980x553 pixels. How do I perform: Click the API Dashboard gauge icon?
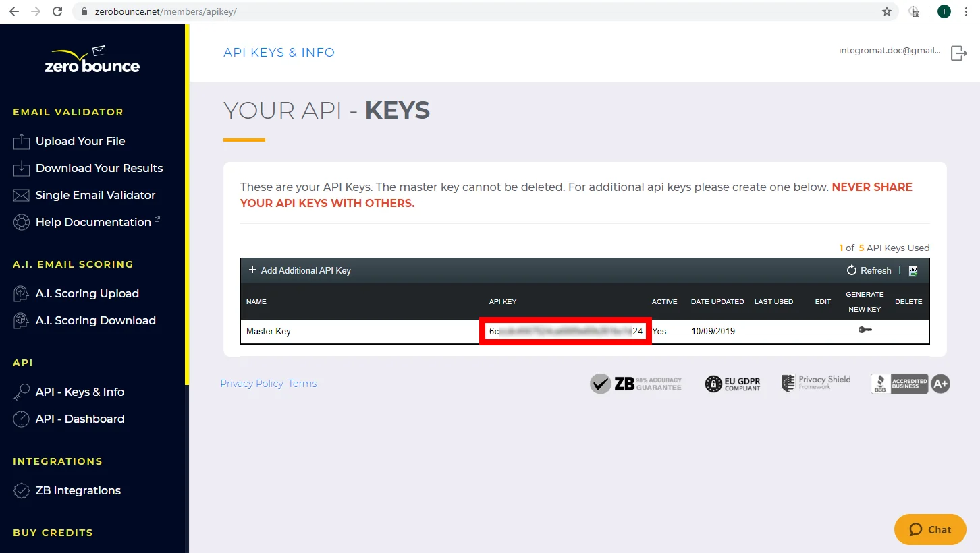click(22, 419)
